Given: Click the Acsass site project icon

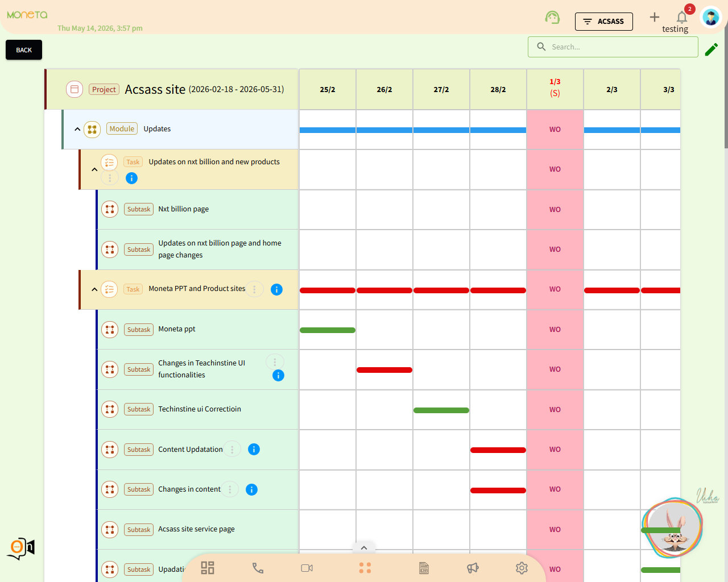Looking at the screenshot, I should pyautogui.click(x=75, y=89).
